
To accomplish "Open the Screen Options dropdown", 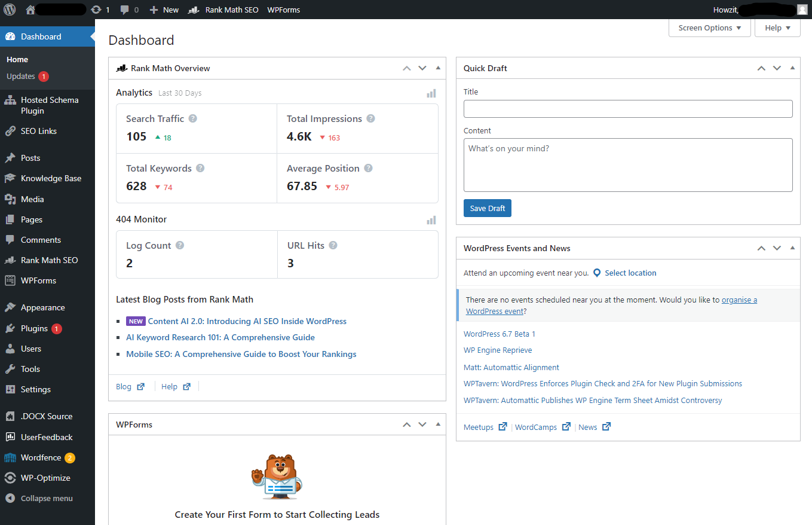I will coord(709,28).
